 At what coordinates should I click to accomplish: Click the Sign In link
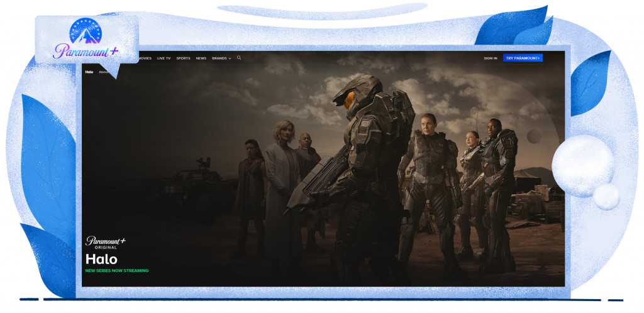point(491,58)
